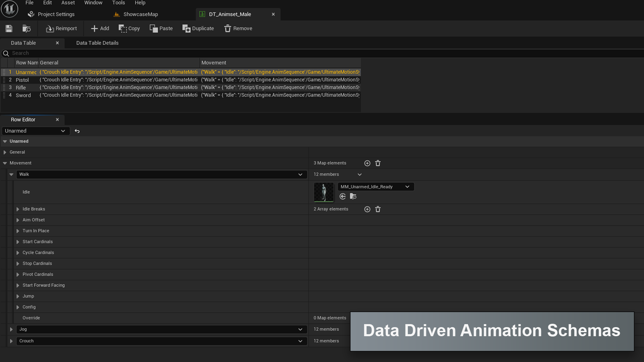
Task: Click Browse to asset in Content Browser icon
Action: tap(26, 28)
